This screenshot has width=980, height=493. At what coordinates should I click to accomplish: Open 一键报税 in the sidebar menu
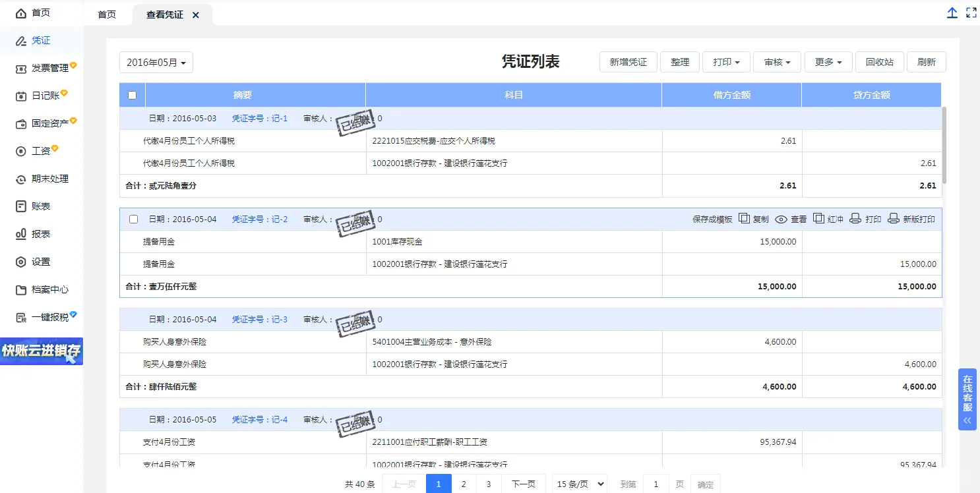point(50,317)
